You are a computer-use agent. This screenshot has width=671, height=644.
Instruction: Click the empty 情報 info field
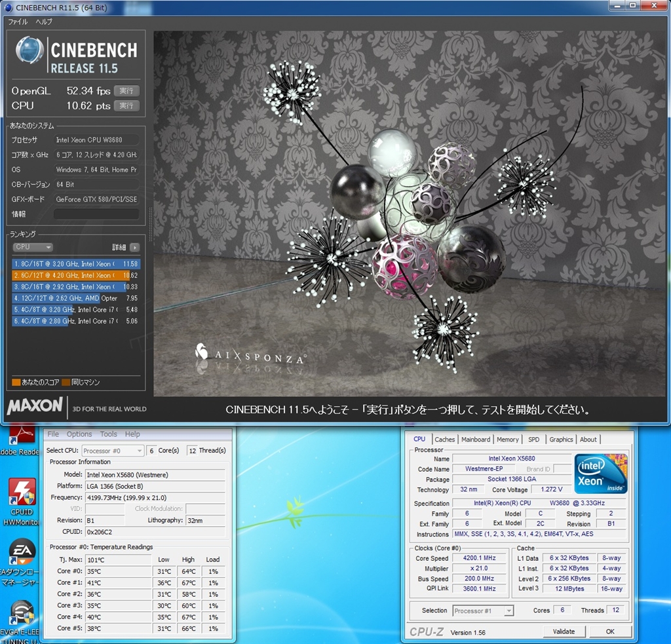[96, 214]
